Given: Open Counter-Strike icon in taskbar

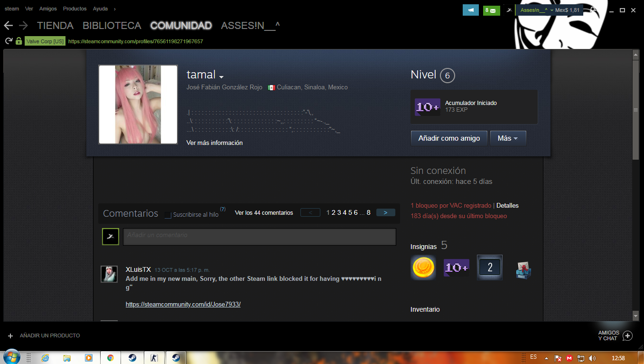Looking at the screenshot, I should [154, 358].
